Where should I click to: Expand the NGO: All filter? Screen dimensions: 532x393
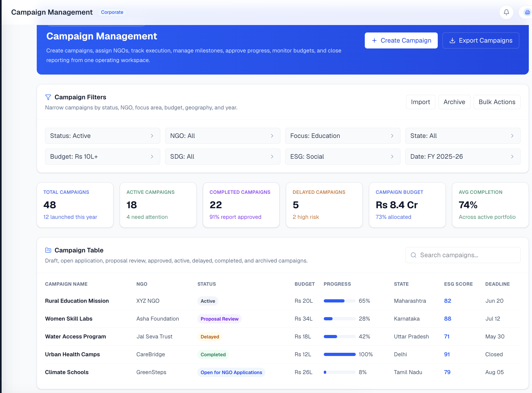tap(223, 136)
